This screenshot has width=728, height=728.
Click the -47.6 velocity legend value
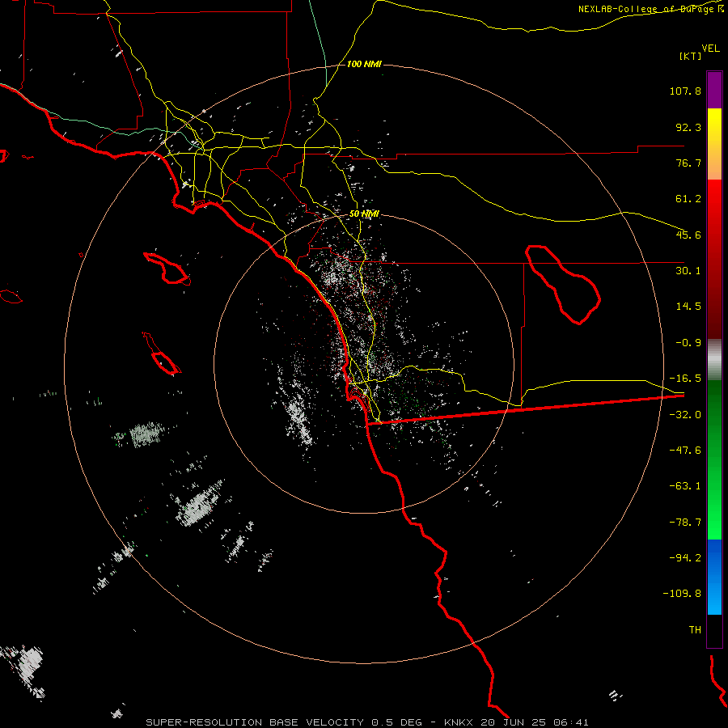[685, 451]
